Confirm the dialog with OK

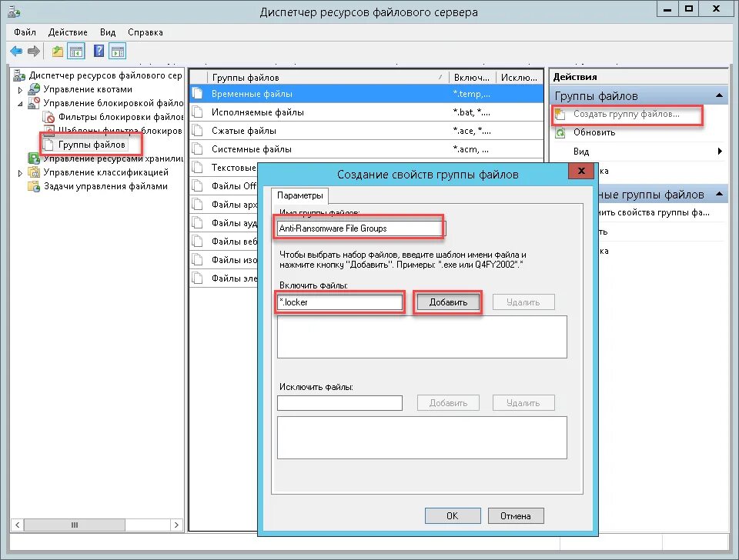click(x=453, y=515)
